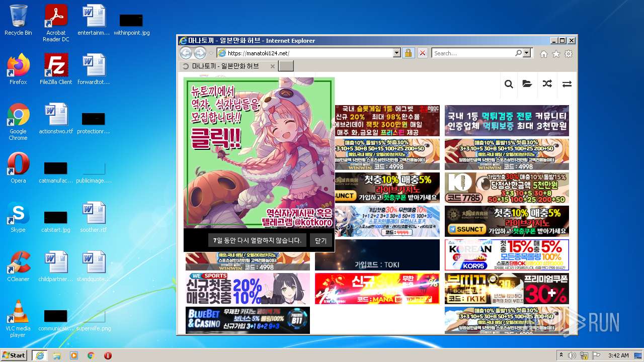Select the VLC media player desktop shortcut
The width and height of the screenshot is (644, 362).
click(18, 319)
